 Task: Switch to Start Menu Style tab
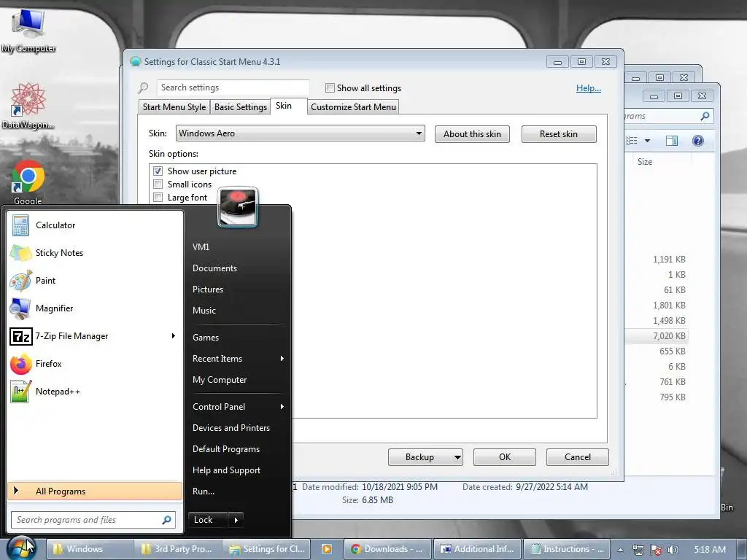tap(174, 107)
